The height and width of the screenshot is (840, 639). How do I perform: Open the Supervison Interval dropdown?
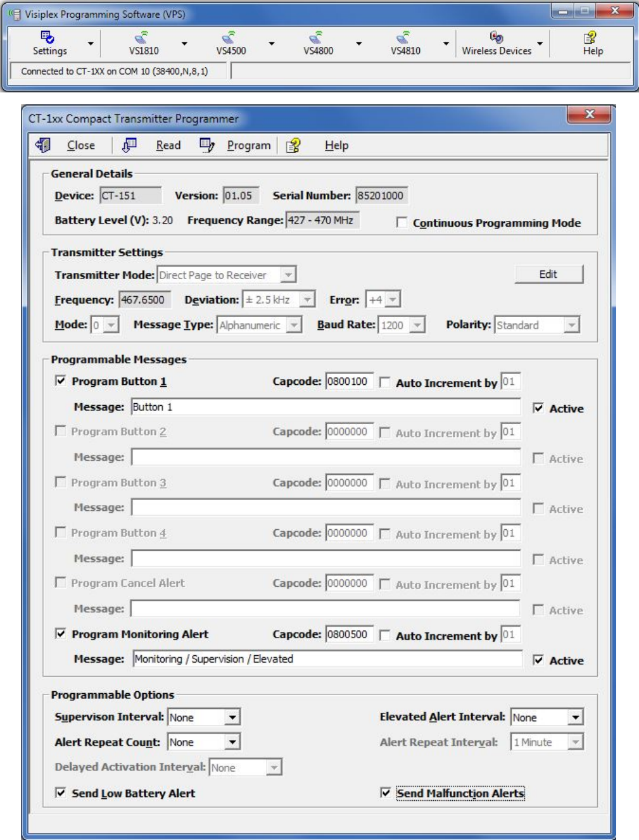(x=232, y=717)
